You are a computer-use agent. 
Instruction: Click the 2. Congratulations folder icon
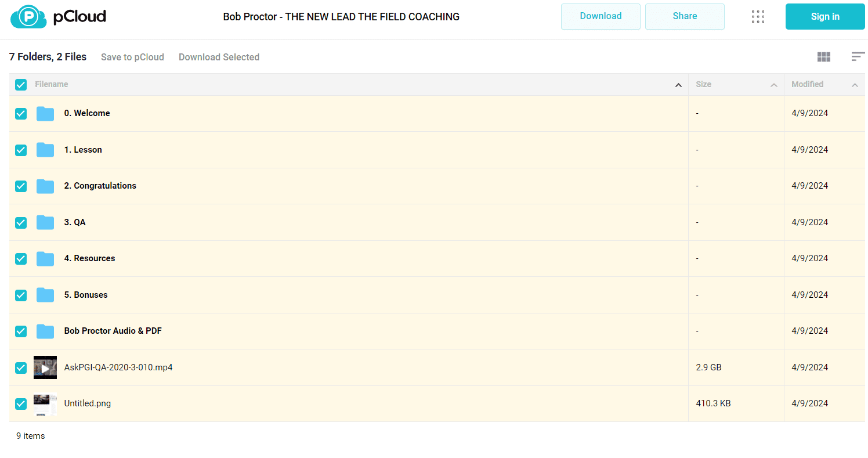[x=45, y=186]
